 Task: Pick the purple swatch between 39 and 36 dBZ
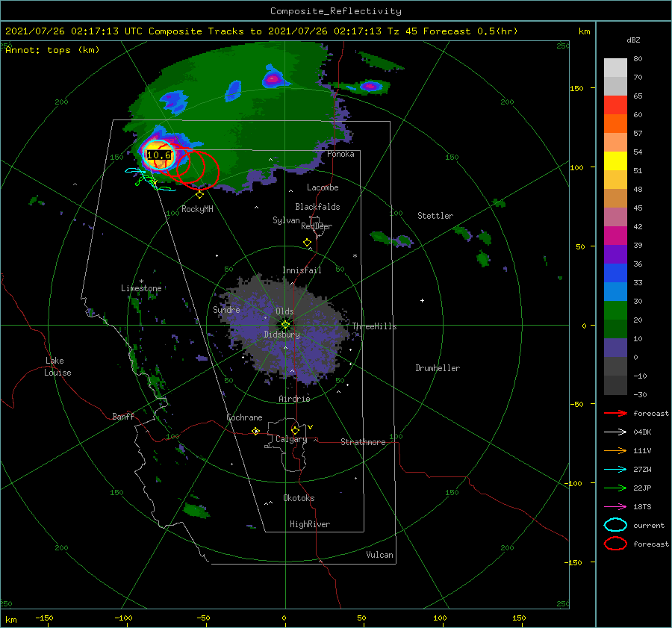click(x=615, y=255)
